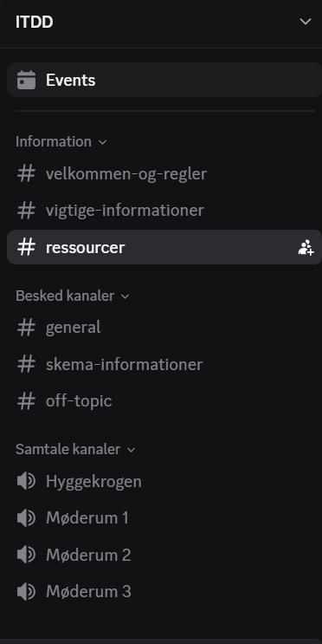Click the invite people icon on ressourcer
Screen dimensions: 322x644
pyautogui.click(x=306, y=247)
